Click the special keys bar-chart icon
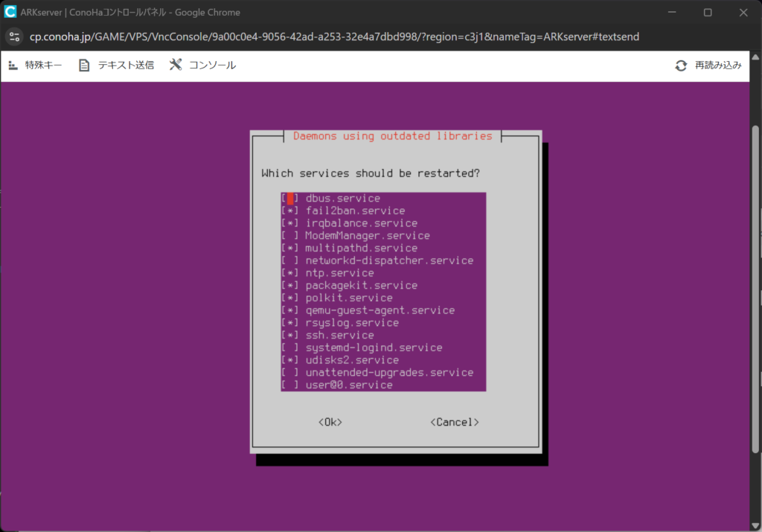 [13, 65]
